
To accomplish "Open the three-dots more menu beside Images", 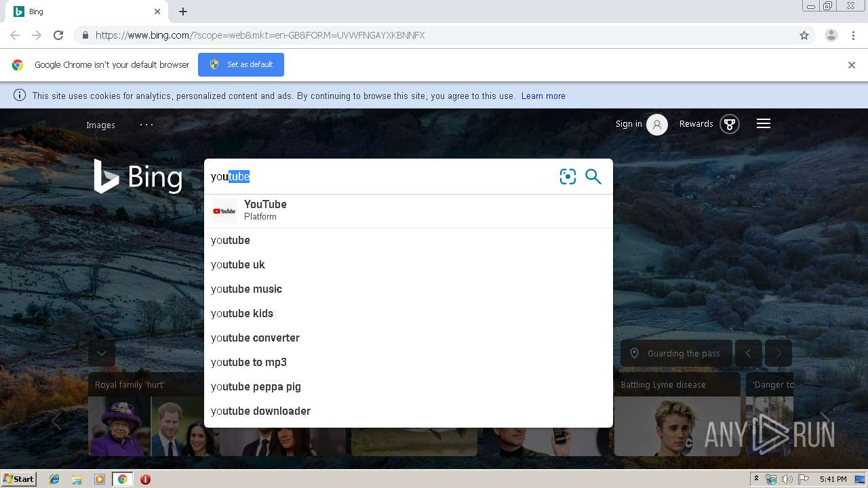I will tap(146, 125).
